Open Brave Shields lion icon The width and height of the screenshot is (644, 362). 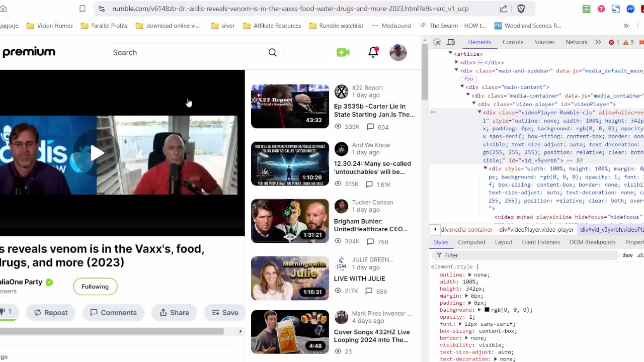click(x=521, y=9)
